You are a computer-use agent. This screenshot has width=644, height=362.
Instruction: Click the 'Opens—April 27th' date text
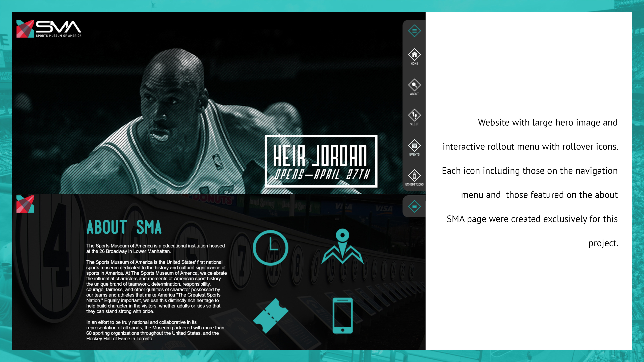(321, 174)
